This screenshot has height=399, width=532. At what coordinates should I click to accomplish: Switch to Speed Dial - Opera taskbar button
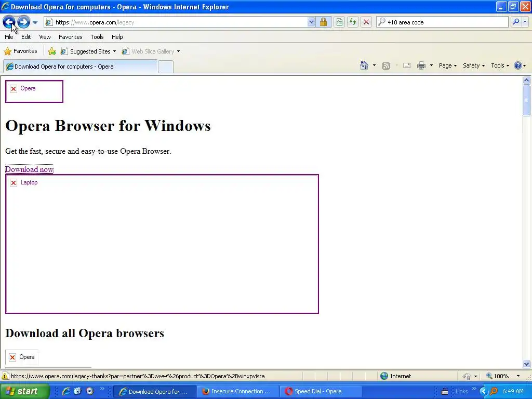click(x=320, y=392)
